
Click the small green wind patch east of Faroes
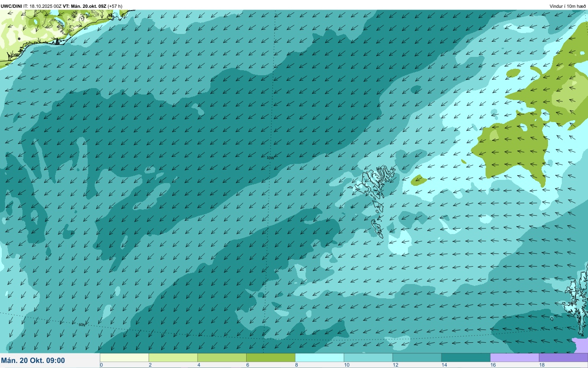pos(418,179)
